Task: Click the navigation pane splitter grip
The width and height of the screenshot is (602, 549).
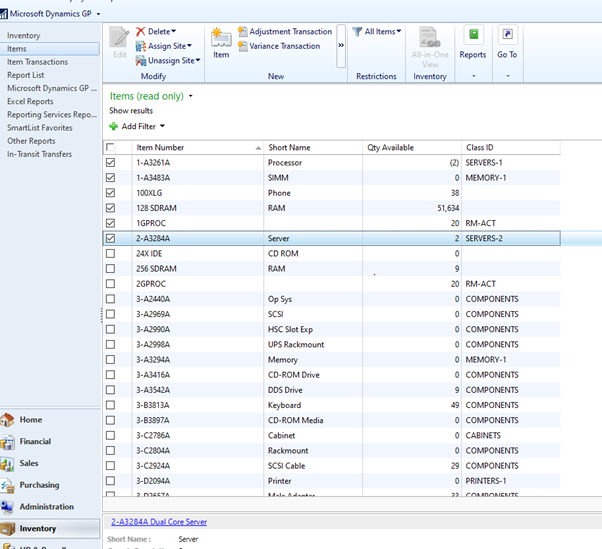Action: (101, 315)
